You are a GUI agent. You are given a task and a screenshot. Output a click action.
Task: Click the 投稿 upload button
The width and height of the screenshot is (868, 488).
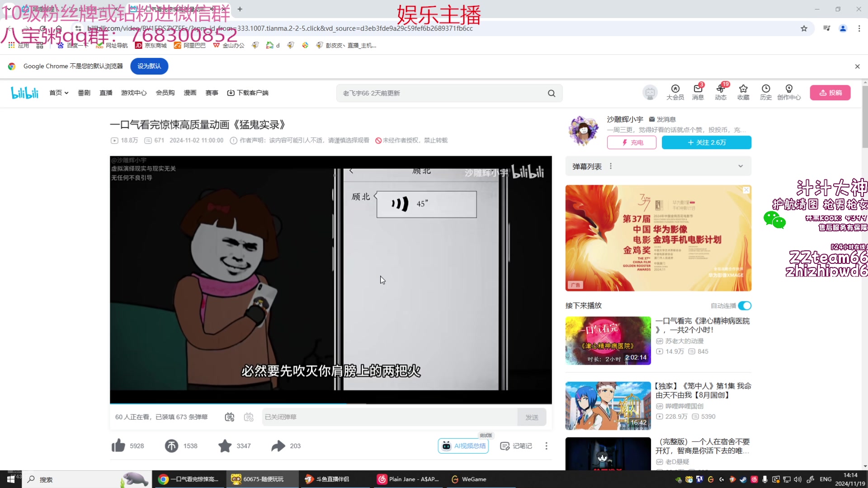tap(830, 93)
